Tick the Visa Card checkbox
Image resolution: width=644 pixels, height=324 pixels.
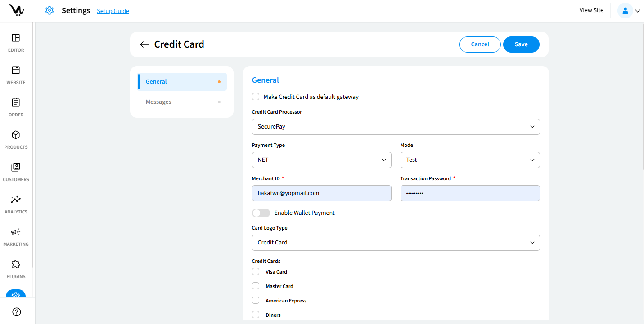pyautogui.click(x=256, y=271)
